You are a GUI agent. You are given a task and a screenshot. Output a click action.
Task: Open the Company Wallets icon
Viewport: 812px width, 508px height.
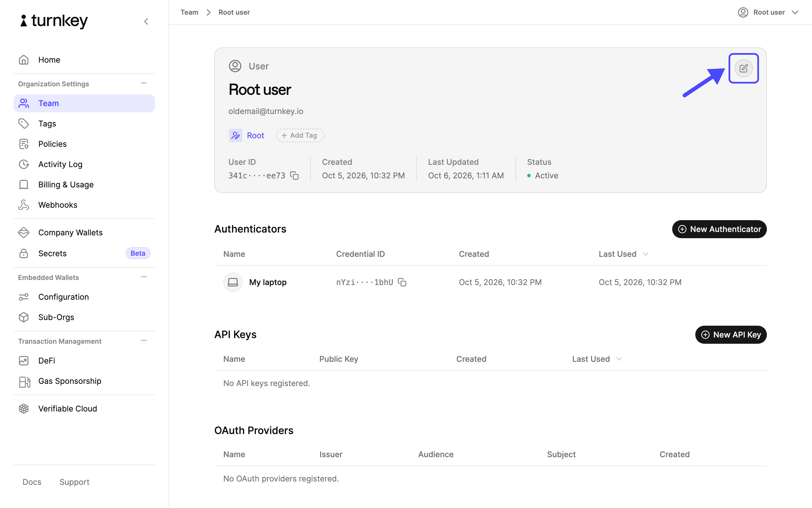(x=23, y=233)
